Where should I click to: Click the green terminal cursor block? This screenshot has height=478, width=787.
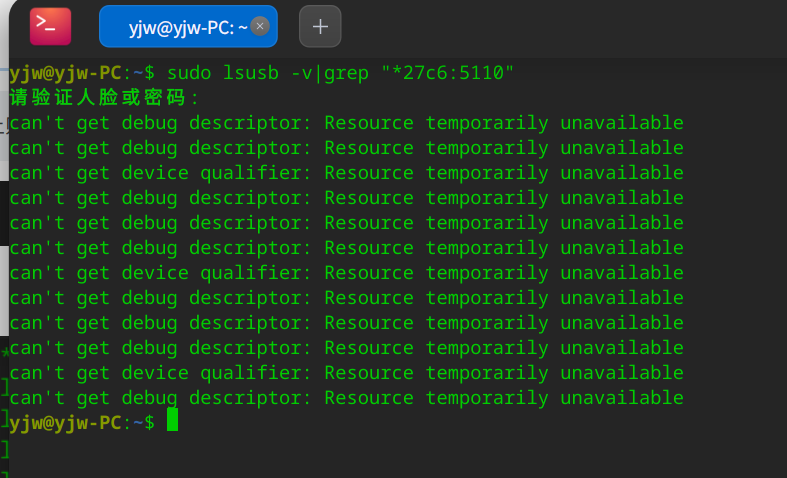click(172, 421)
